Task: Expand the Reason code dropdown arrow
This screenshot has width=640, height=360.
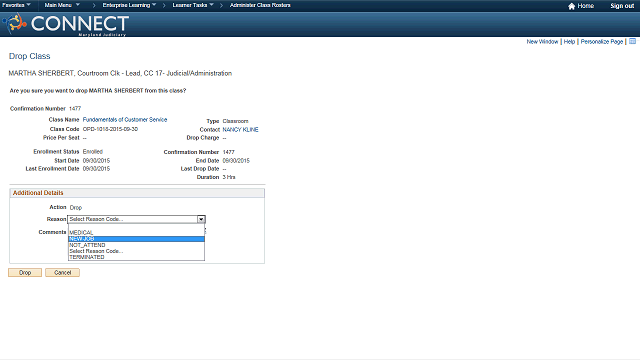Action: pyautogui.click(x=201, y=219)
